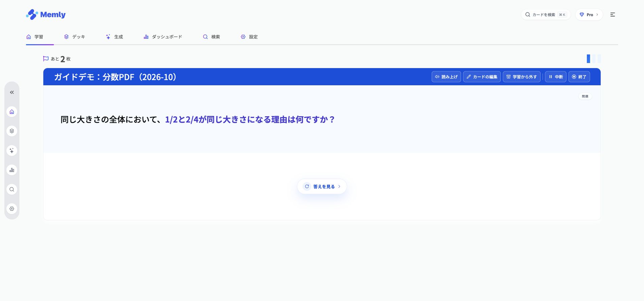Open dashboard via sidebar bar-chart icon
This screenshot has height=301, width=644.
click(12, 170)
